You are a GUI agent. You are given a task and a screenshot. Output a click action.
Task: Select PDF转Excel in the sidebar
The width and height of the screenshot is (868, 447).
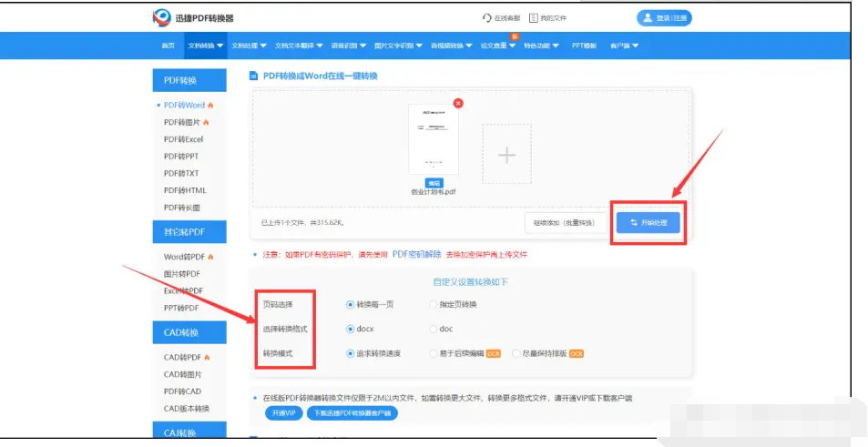point(183,139)
